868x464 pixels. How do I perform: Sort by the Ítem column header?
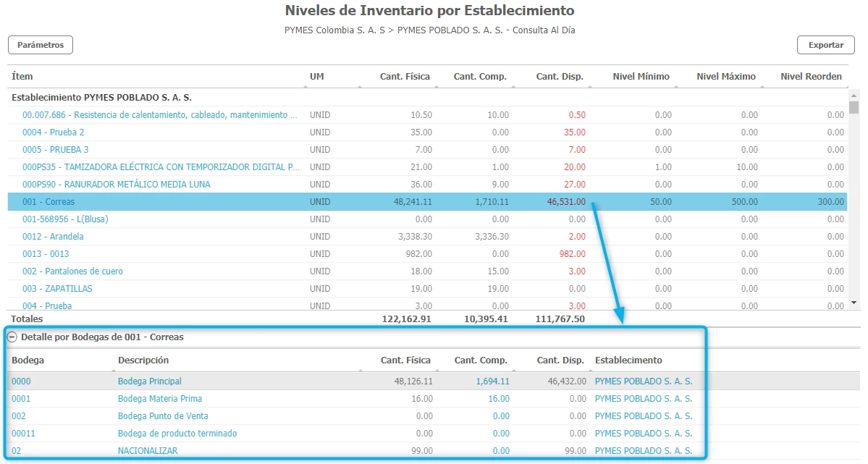pyautogui.click(x=22, y=77)
